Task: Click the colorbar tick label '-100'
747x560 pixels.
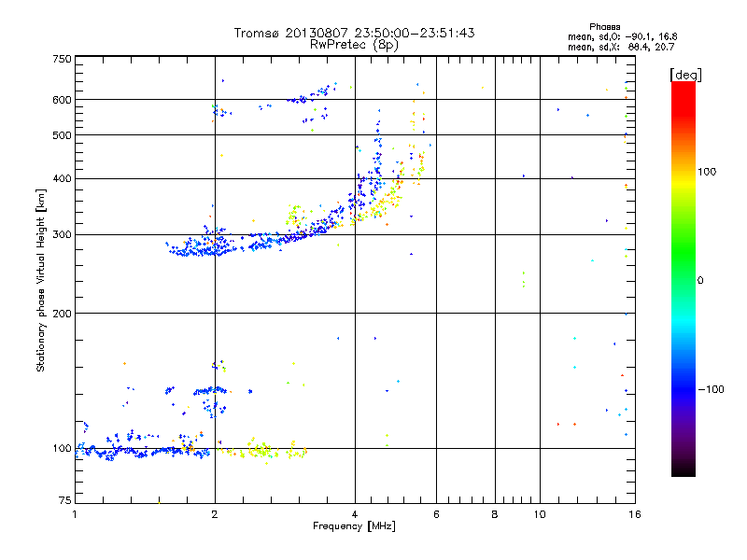Action: point(711,389)
